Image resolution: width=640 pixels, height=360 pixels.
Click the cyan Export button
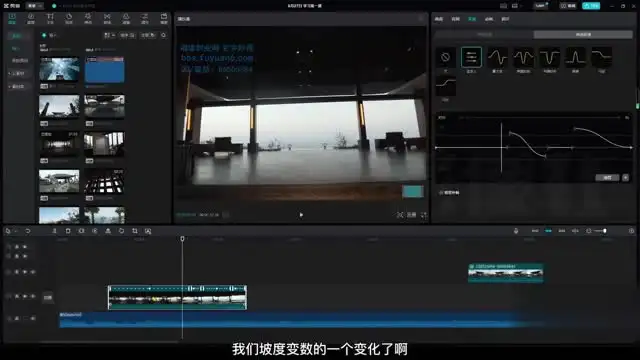click(x=591, y=6)
